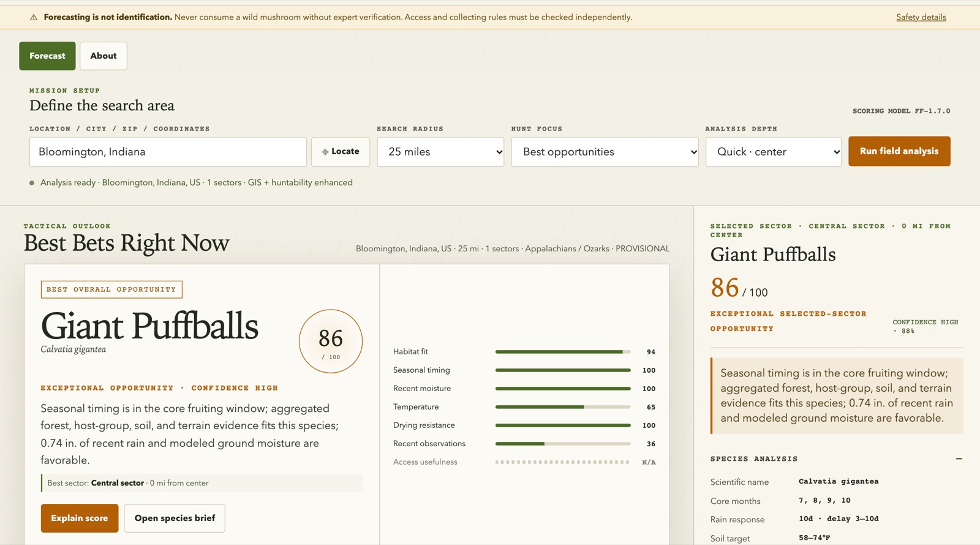980x545 pixels.
Task: Click the Best sector: Central sector note
Action: click(x=202, y=483)
